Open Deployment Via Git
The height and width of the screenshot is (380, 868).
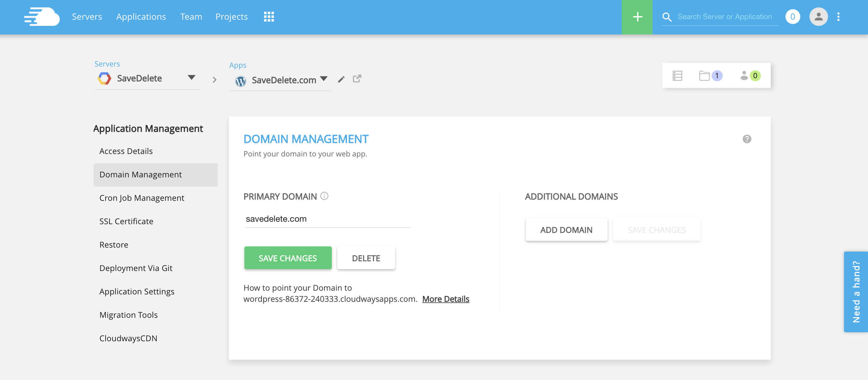click(136, 268)
